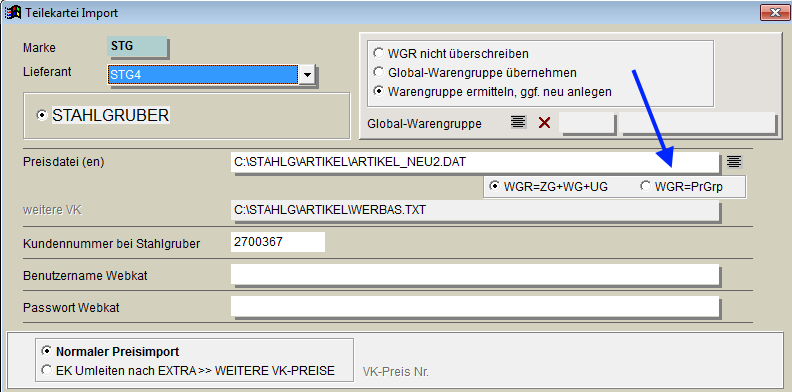
Task: Click the Marke field showing STG
Action: pyautogui.click(x=137, y=46)
